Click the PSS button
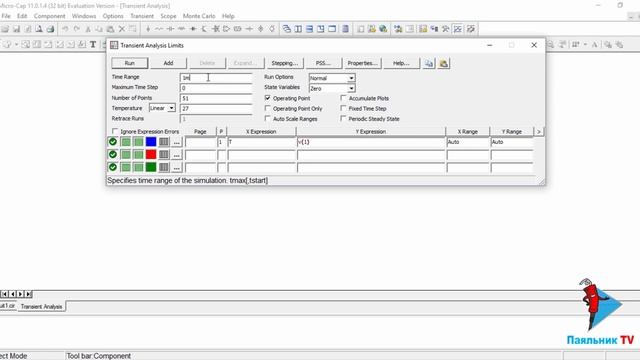The height and width of the screenshot is (360, 640). [x=323, y=63]
